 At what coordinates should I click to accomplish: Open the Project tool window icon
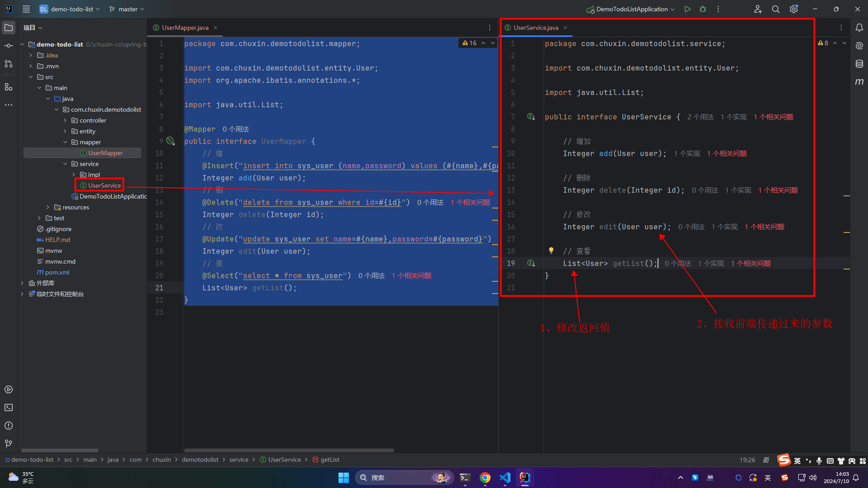click(9, 28)
